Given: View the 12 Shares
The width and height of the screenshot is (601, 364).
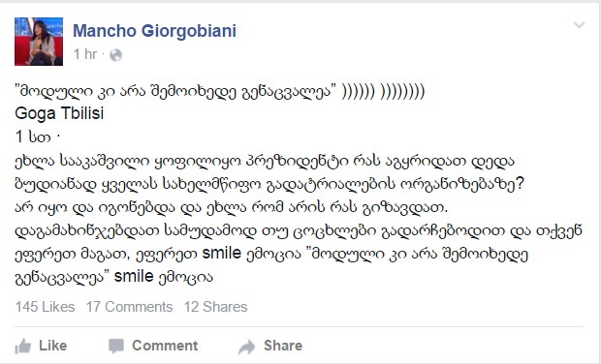Looking at the screenshot, I should click(x=216, y=307).
